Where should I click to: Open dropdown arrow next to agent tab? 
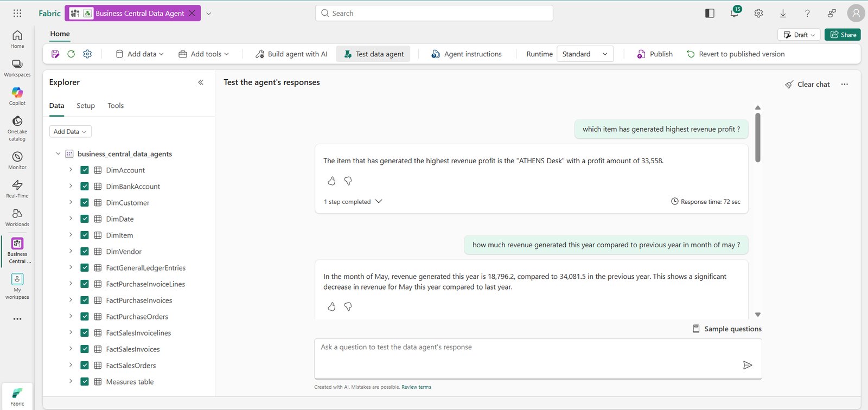point(208,13)
